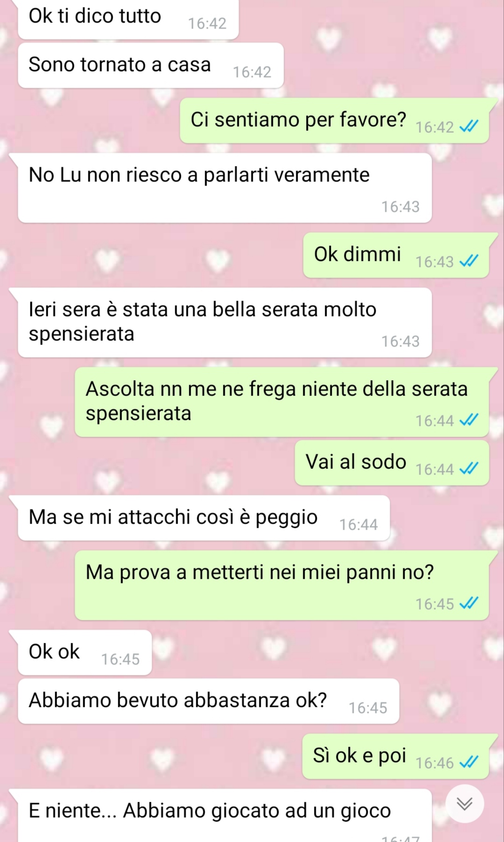Click the read receipt ticks on "Ci sentiamo per favore?"
Image resolution: width=504 pixels, height=842 pixels.
pos(469,126)
